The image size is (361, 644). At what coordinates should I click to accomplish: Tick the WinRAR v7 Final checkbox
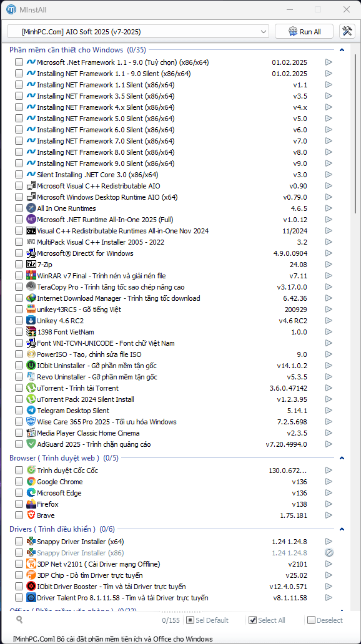click(x=19, y=276)
